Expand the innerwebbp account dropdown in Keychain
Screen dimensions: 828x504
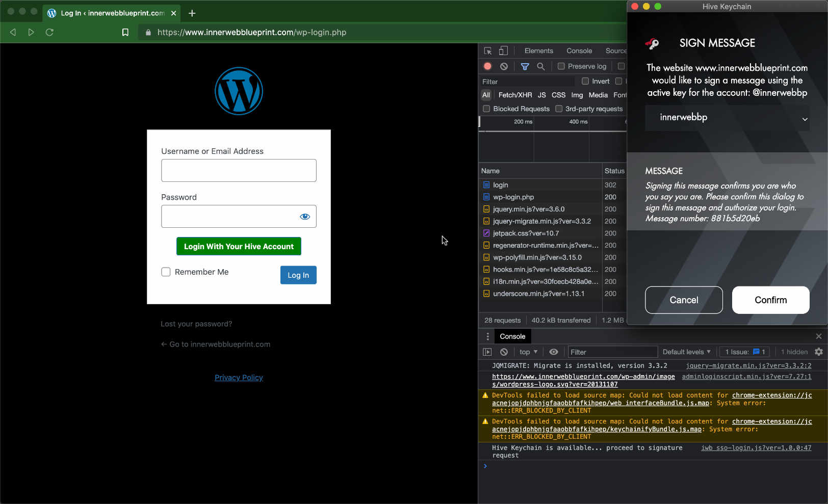(727, 118)
